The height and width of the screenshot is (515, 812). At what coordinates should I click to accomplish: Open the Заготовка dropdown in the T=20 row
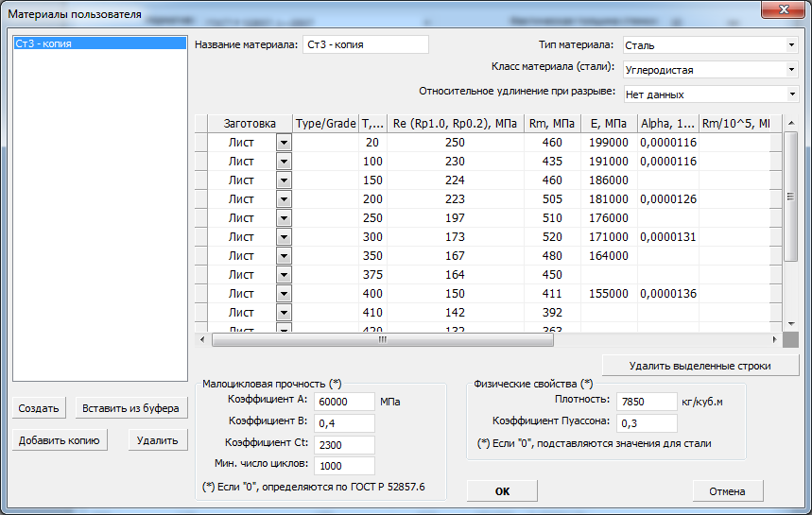coord(284,143)
